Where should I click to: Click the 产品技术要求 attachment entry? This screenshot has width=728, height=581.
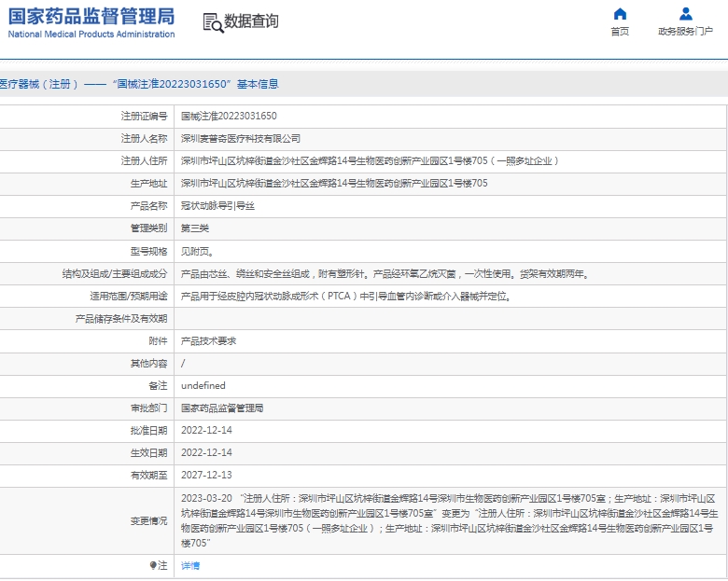(208, 340)
